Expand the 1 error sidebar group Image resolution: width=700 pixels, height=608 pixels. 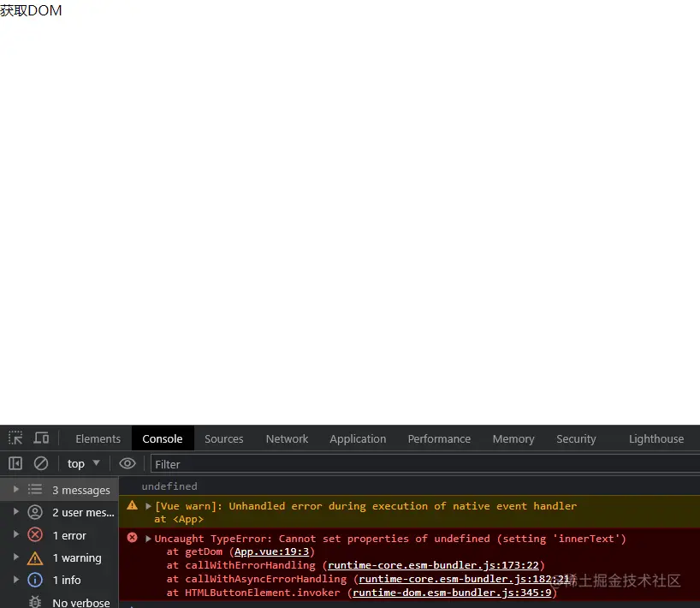click(x=16, y=534)
